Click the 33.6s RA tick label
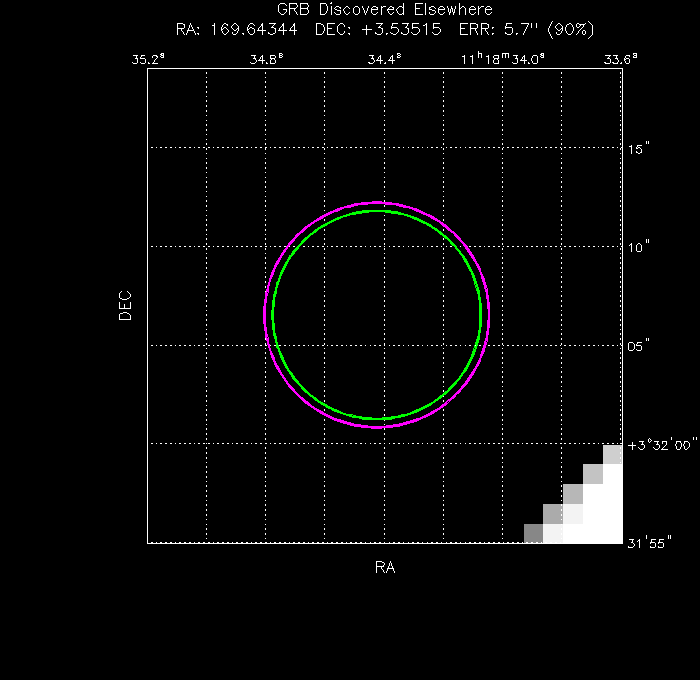This screenshot has width=700, height=680. [x=621, y=59]
